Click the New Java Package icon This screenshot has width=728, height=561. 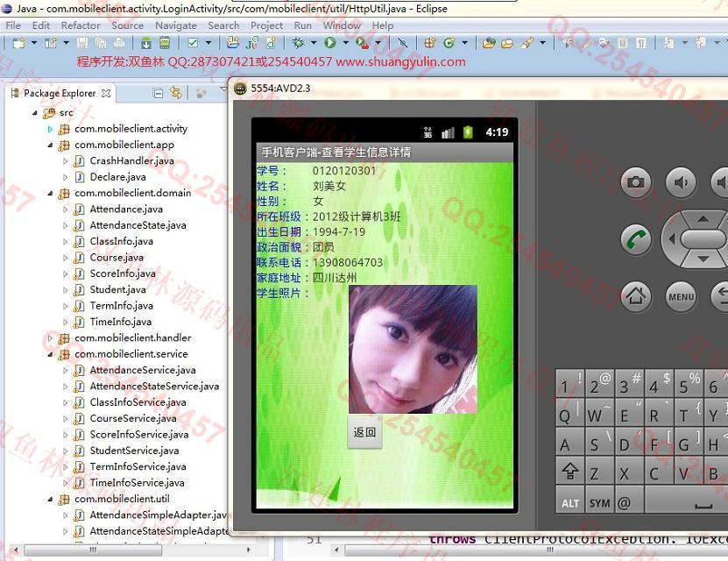pyautogui.click(x=430, y=43)
